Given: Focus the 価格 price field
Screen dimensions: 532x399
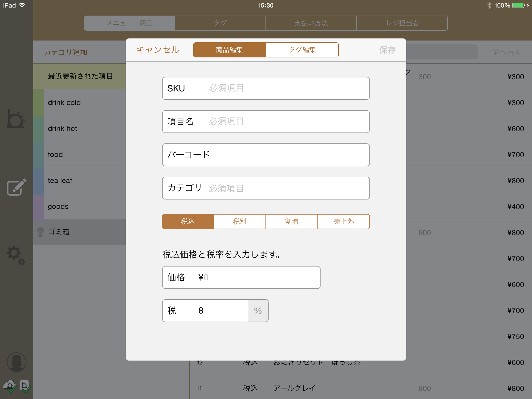Looking at the screenshot, I should [x=241, y=277].
